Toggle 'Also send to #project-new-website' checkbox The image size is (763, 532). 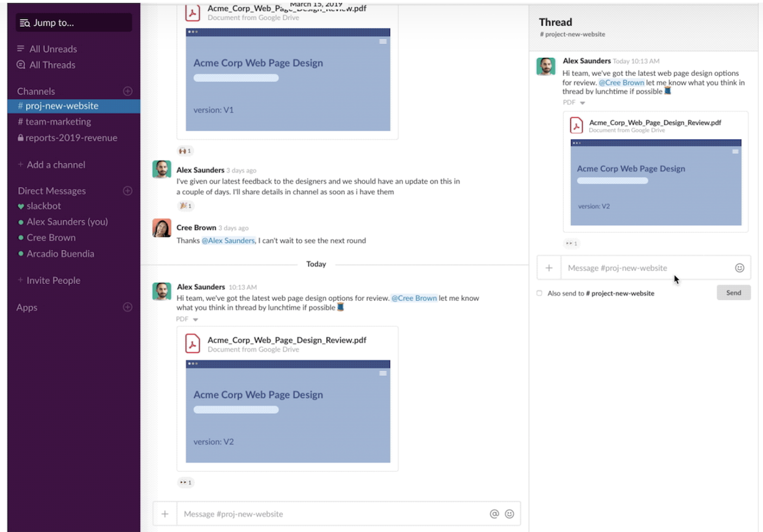point(539,293)
